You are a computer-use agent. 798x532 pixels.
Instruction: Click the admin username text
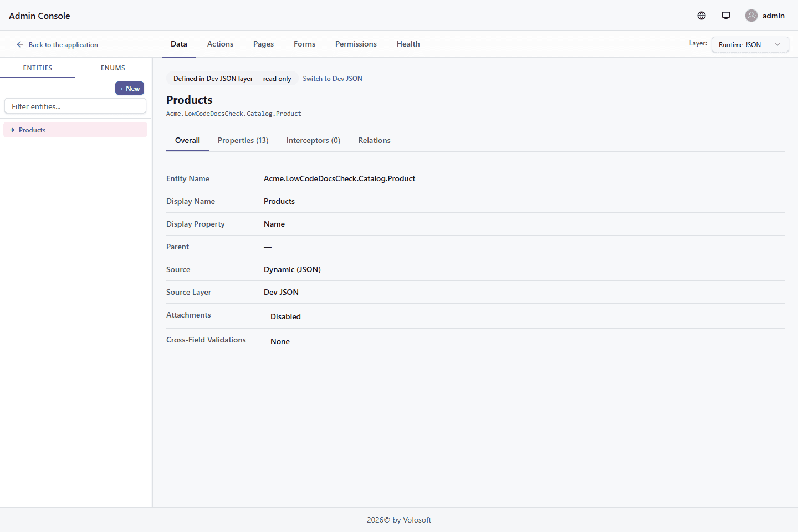coord(774,16)
